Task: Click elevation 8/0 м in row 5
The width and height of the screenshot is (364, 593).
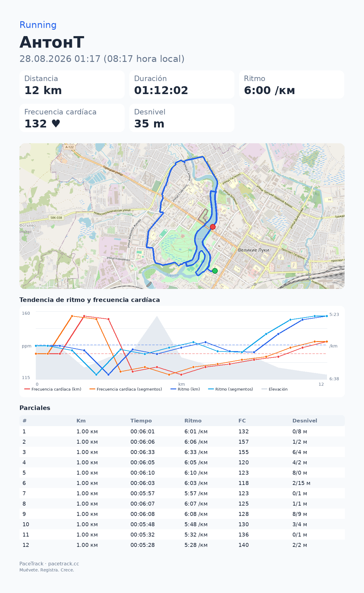Action: tap(300, 473)
